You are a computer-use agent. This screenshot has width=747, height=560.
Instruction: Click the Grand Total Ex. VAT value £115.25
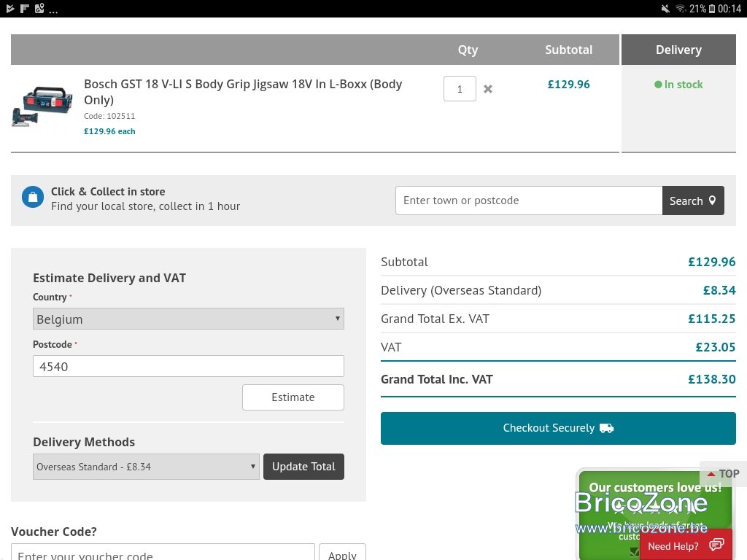(712, 319)
